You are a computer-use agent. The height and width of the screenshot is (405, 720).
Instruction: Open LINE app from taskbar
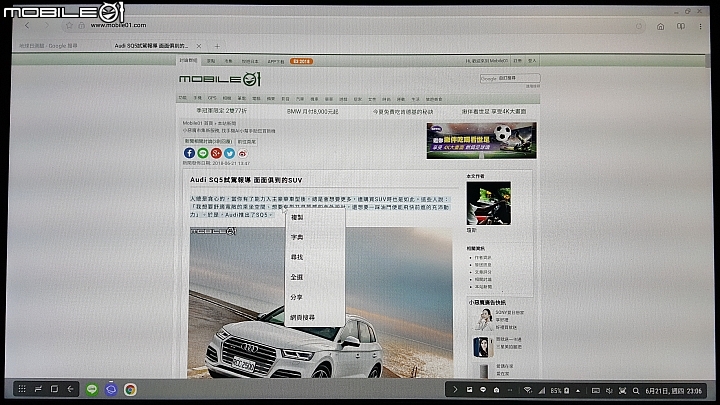click(x=92, y=390)
